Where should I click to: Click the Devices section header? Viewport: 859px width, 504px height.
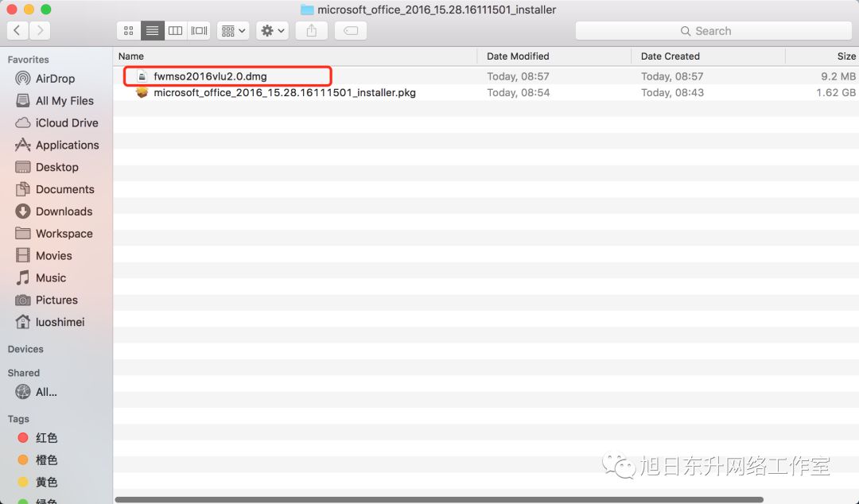click(25, 350)
